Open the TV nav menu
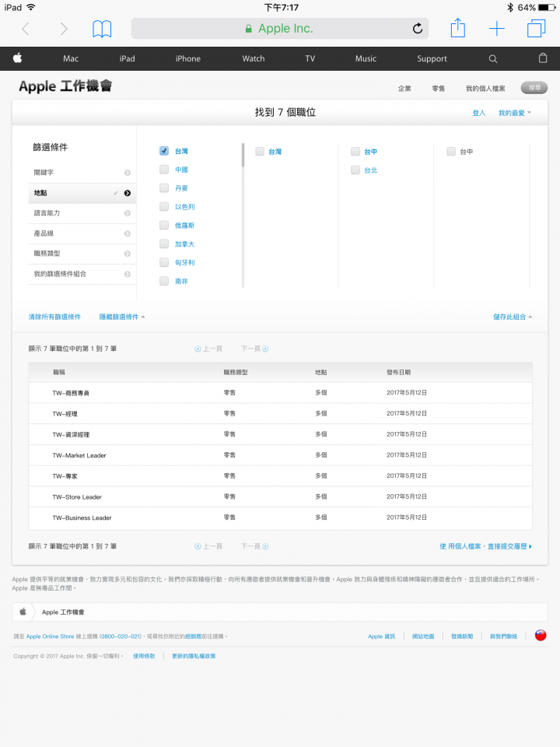Viewport: 560px width, 747px height. pyautogui.click(x=310, y=58)
